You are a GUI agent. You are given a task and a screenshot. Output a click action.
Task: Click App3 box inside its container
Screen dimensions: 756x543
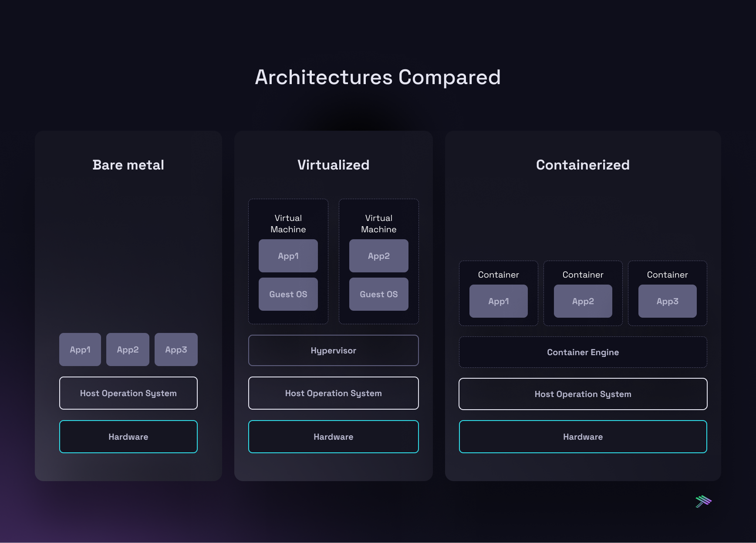point(668,301)
